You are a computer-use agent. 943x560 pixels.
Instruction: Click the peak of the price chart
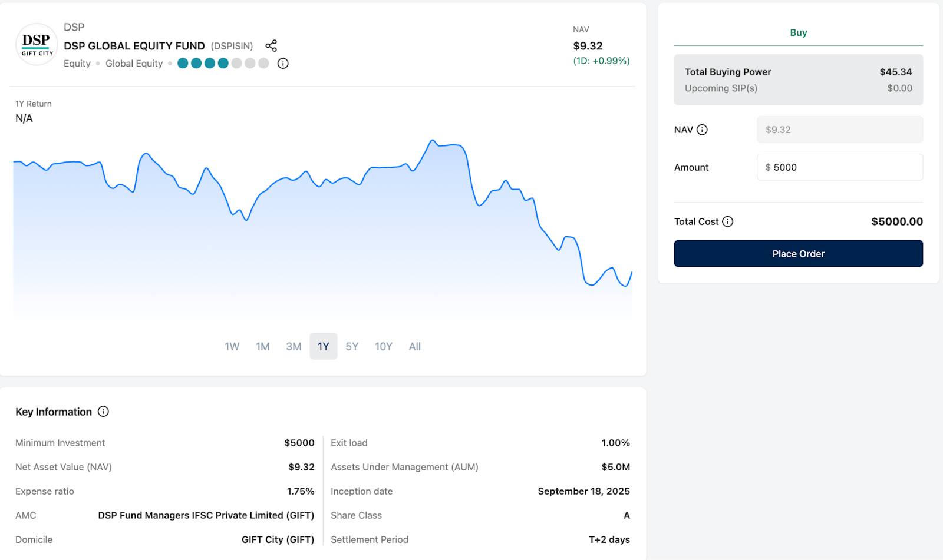click(x=433, y=141)
